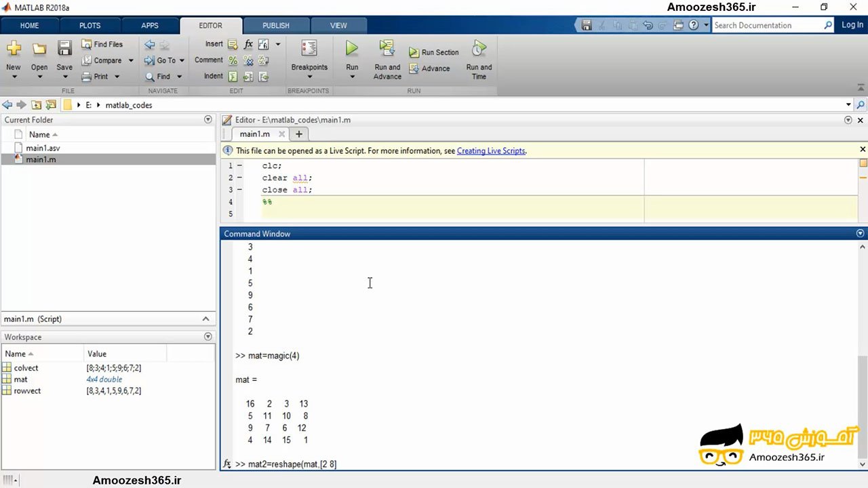The height and width of the screenshot is (488, 868).
Task: Click the Search Documentation field
Action: pyautogui.click(x=772, y=25)
